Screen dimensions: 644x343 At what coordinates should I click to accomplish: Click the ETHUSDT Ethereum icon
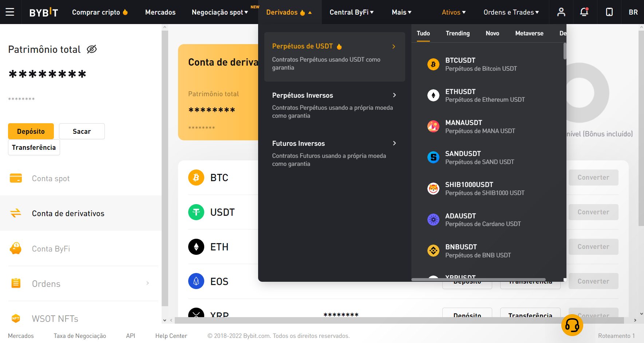[433, 96]
